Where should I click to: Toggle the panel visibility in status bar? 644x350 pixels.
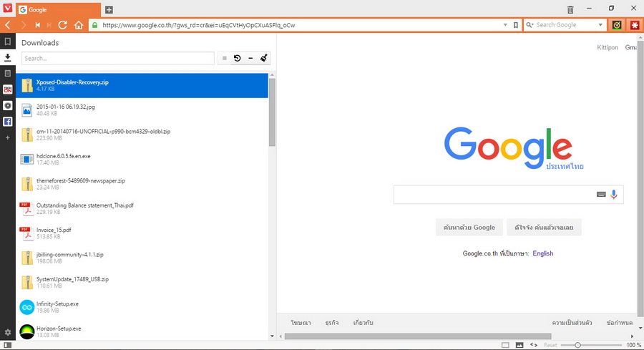[x=505, y=345]
